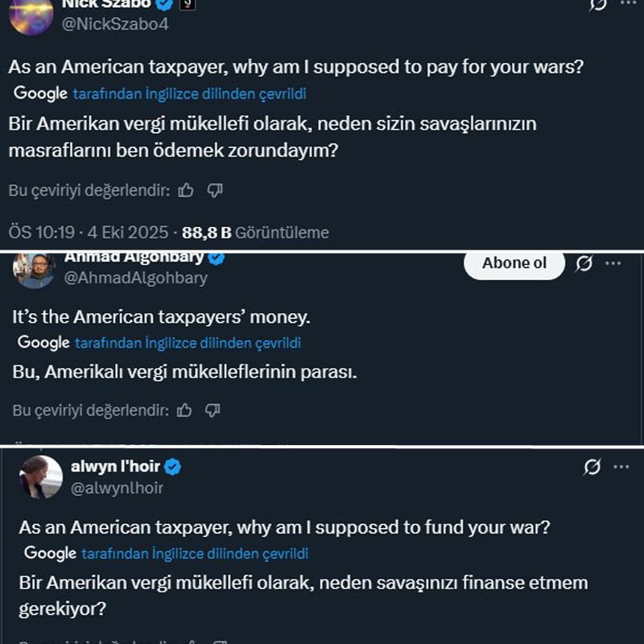Open @AhmadAlgohbary profile handle
This screenshot has height=644, width=644.
point(135,278)
